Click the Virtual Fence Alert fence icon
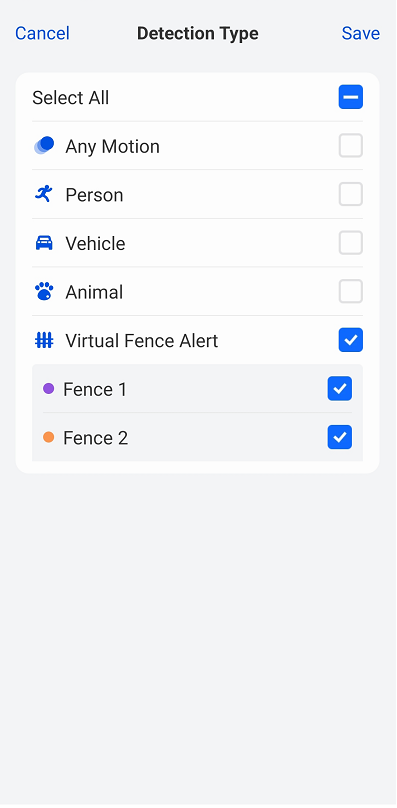397x808 pixels. point(44,340)
